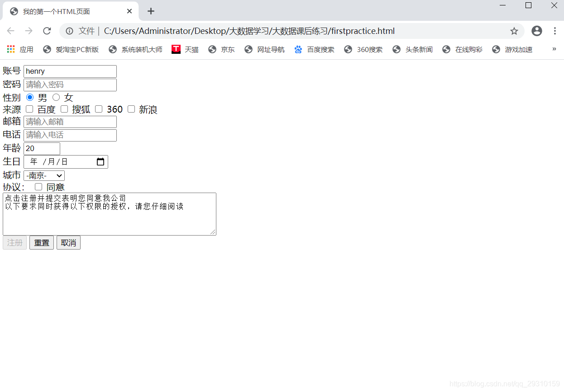This screenshot has width=564, height=392.
Task: Click the site info icon in address bar
Action: [x=69, y=31]
